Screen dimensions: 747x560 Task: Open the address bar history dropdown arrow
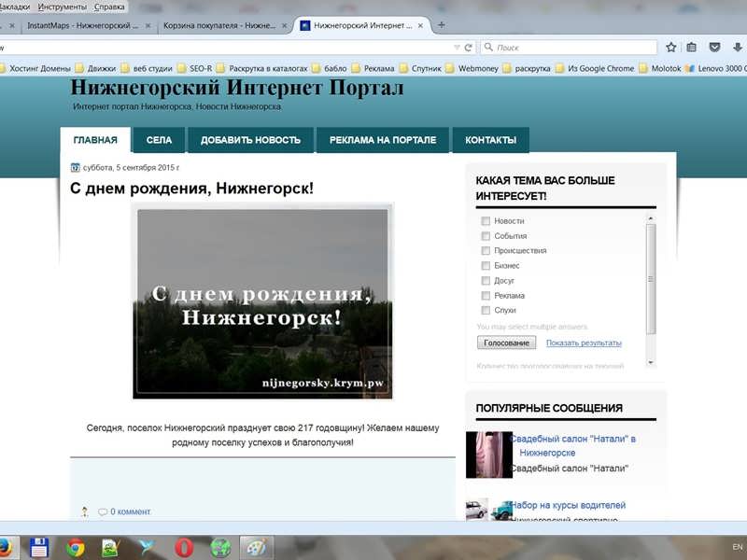[x=457, y=48]
